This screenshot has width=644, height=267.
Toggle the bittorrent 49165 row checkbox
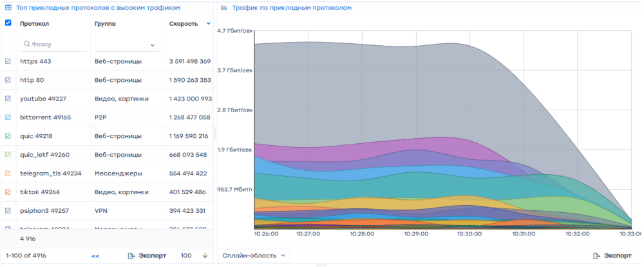pos(8,117)
